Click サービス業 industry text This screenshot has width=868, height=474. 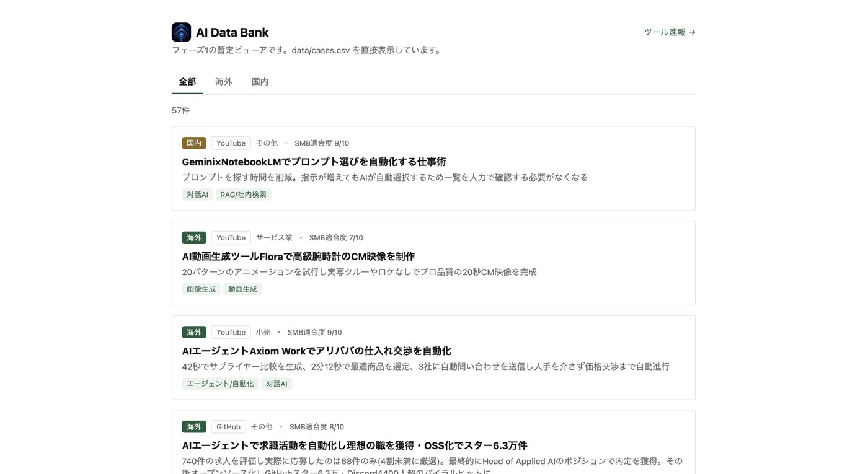pyautogui.click(x=274, y=238)
